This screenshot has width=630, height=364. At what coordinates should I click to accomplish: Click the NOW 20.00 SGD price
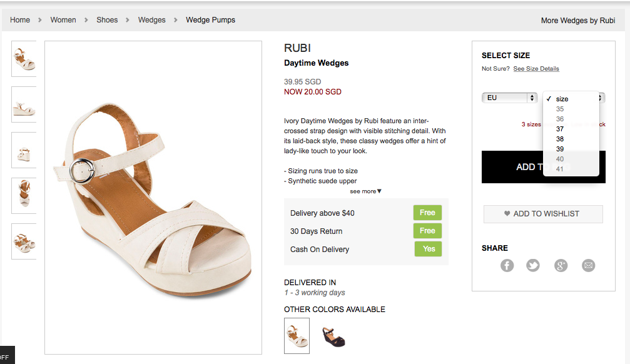point(313,92)
